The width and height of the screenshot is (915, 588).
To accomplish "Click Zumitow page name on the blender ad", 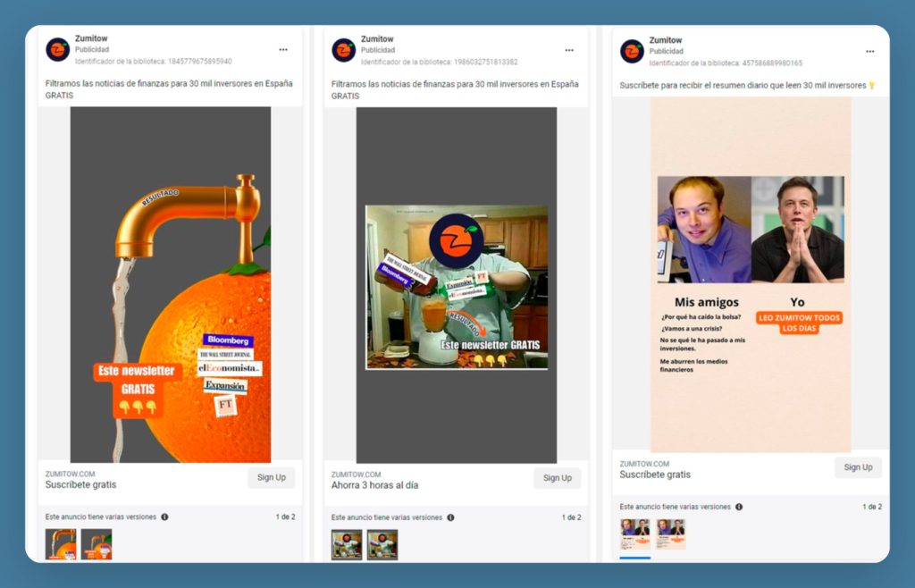I will tap(377, 39).
